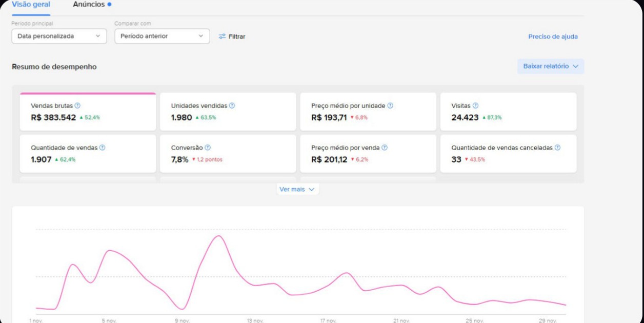Click the 7,8% conversion value
644x323 pixels.
tap(180, 159)
